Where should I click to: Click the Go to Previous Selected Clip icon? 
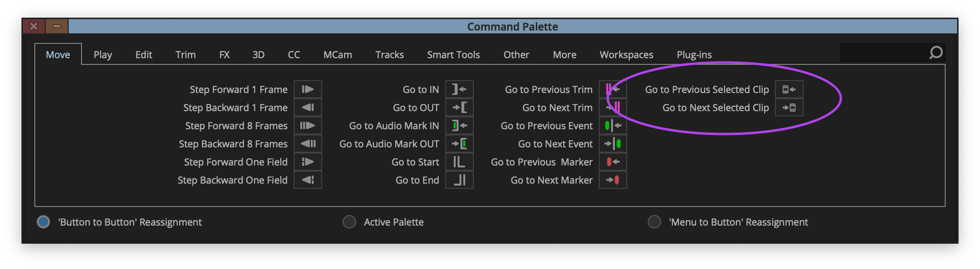(789, 89)
